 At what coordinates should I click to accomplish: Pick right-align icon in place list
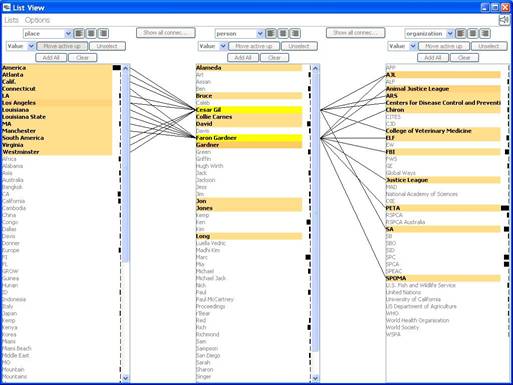pyautogui.click(x=103, y=33)
